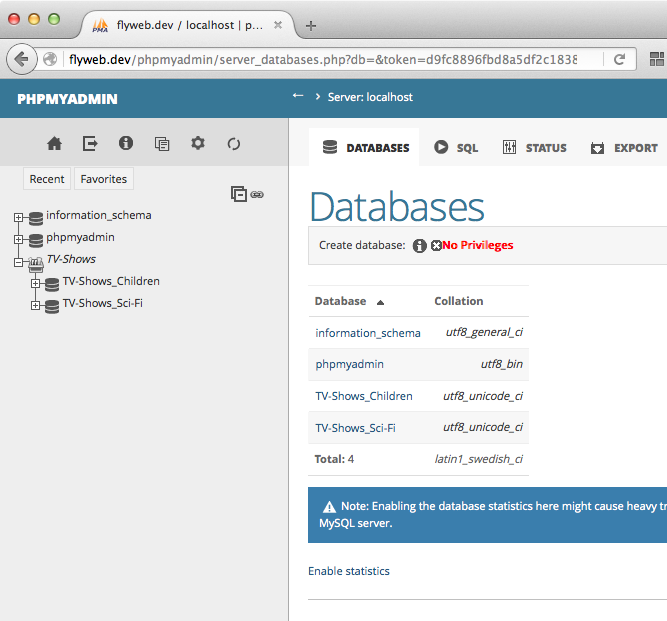Open the Status tab
The image size is (667, 621).
[x=534, y=148]
